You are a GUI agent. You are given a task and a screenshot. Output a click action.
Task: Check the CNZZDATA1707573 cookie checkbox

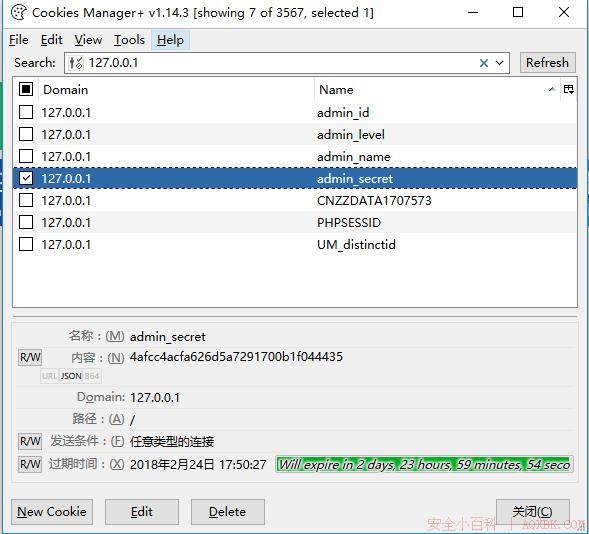26,200
